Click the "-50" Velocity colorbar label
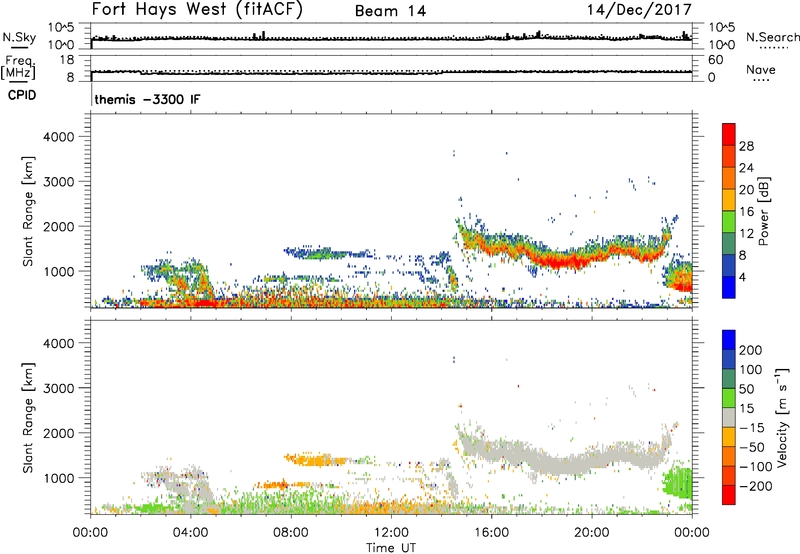800x554 pixels. pos(752,447)
